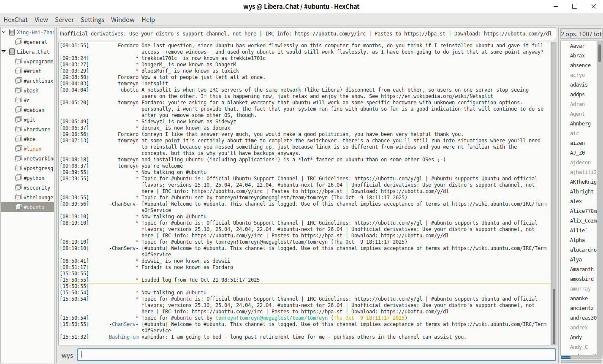
Task: Click the channel icon next to #general
Action: [x=19, y=42]
